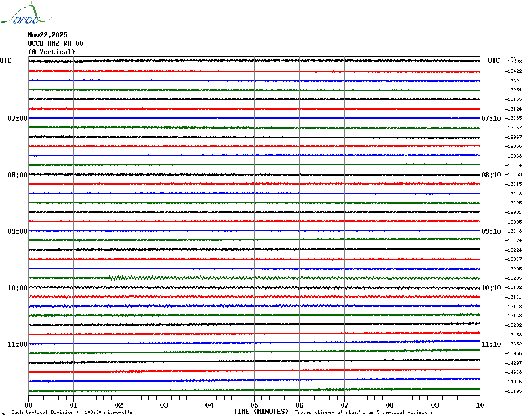Click minute 05 tick on bottom axis

pos(254,405)
